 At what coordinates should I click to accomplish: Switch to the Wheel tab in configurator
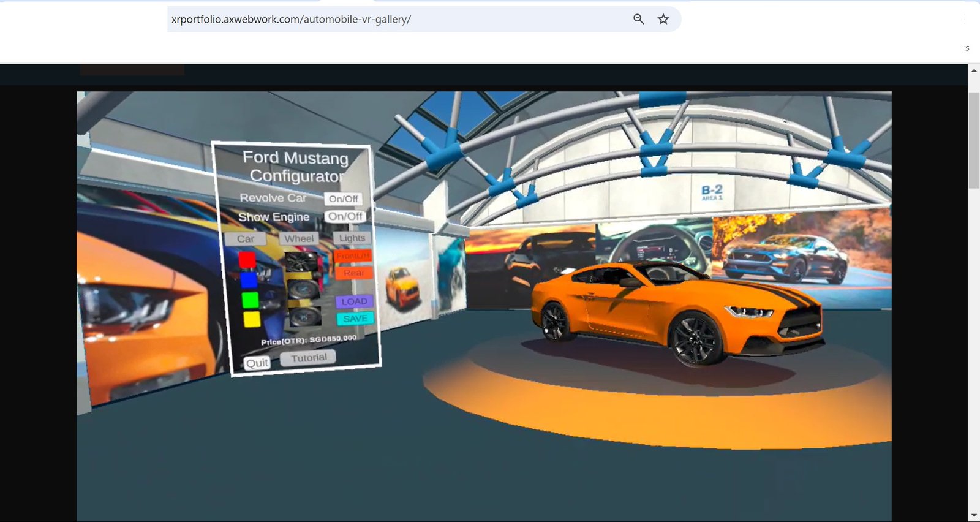coord(299,238)
